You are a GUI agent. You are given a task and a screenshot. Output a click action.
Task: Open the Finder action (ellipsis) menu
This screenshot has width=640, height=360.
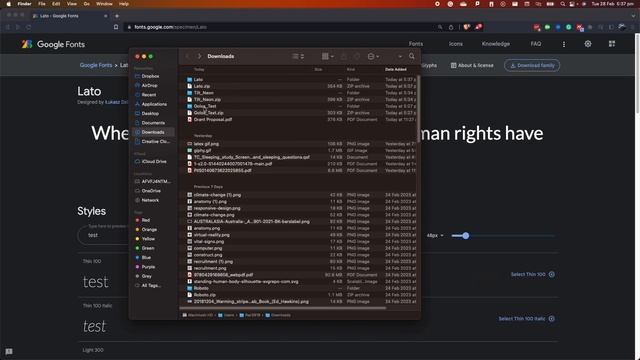[x=373, y=56]
